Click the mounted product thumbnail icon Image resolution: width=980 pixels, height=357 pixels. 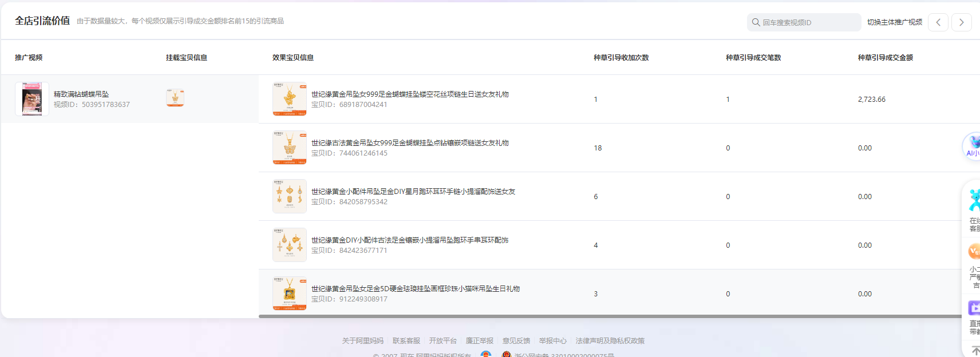tap(175, 98)
